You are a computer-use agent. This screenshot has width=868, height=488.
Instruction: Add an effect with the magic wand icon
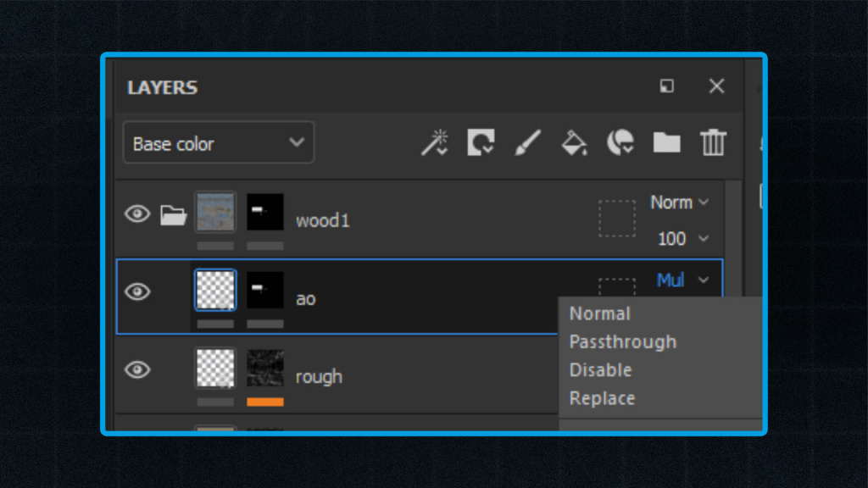(435, 142)
